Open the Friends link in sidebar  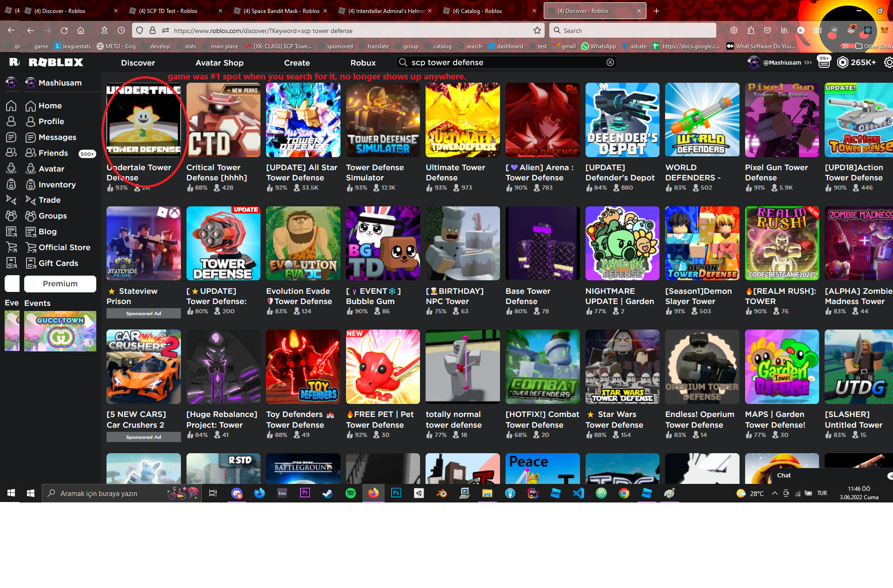tap(53, 153)
